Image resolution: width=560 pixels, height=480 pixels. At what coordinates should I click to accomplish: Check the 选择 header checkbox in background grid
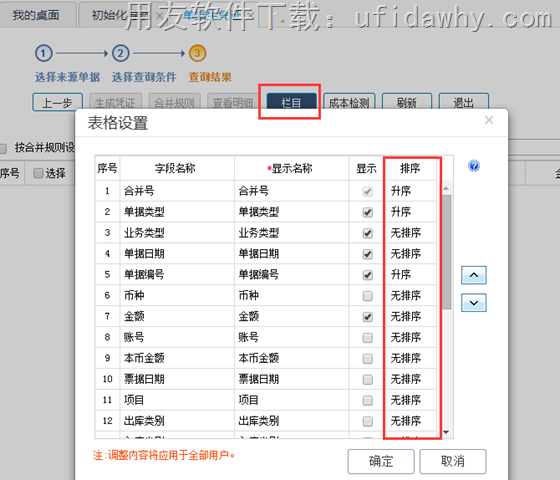tap(38, 174)
